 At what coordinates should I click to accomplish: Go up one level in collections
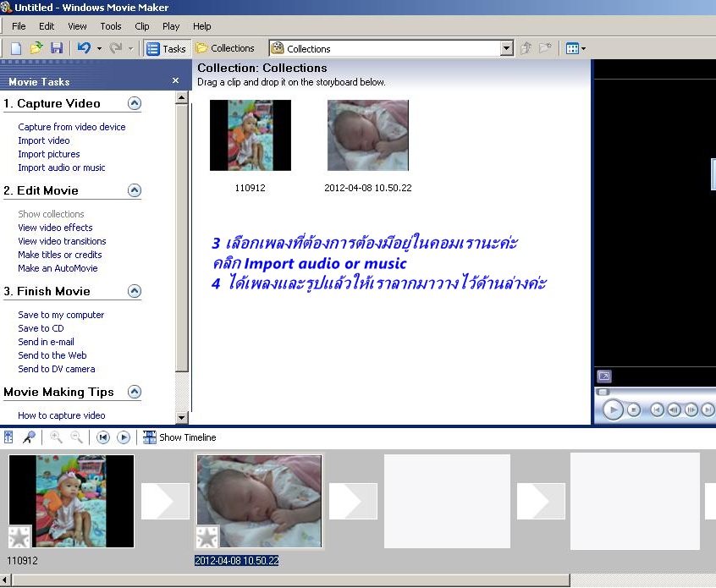point(526,48)
